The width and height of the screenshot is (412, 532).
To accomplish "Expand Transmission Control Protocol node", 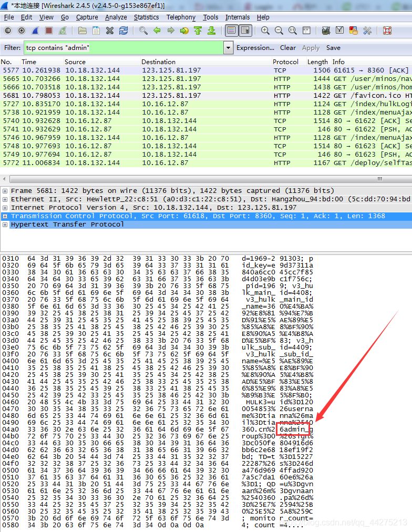I will 5,216.
